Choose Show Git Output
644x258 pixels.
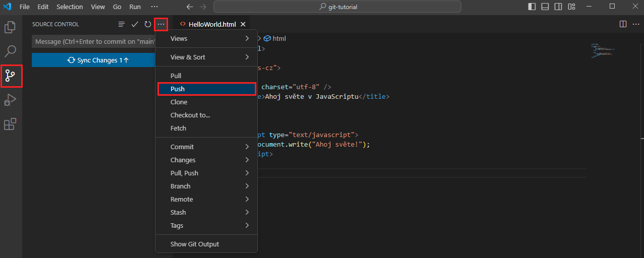(x=206, y=244)
